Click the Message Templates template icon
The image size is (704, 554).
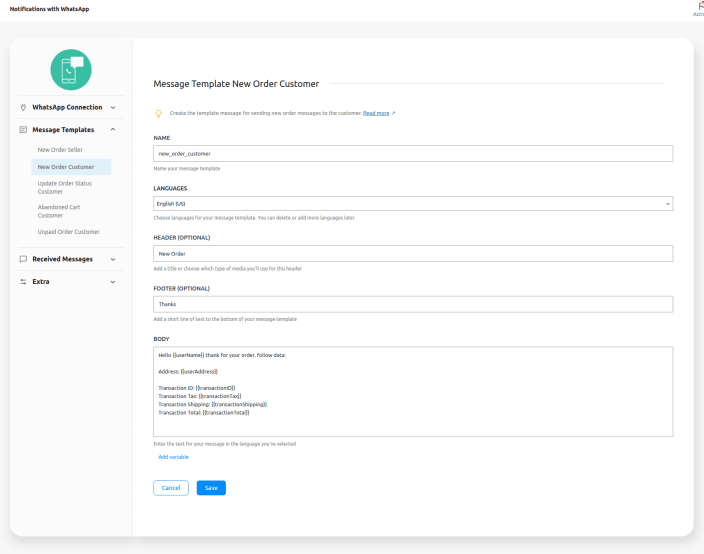[x=24, y=130]
